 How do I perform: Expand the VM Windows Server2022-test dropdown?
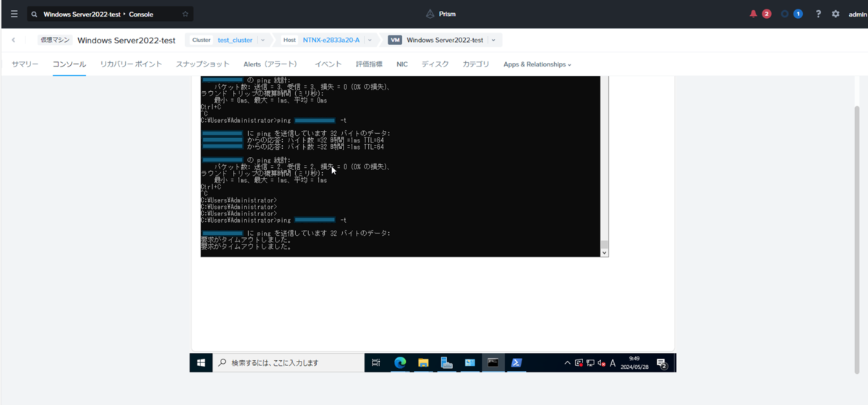coord(493,40)
